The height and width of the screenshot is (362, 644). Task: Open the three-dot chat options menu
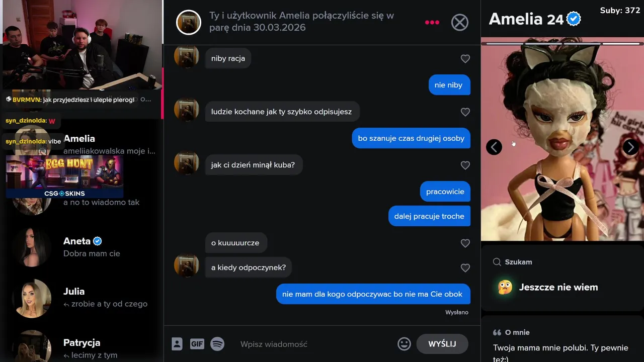432,22
